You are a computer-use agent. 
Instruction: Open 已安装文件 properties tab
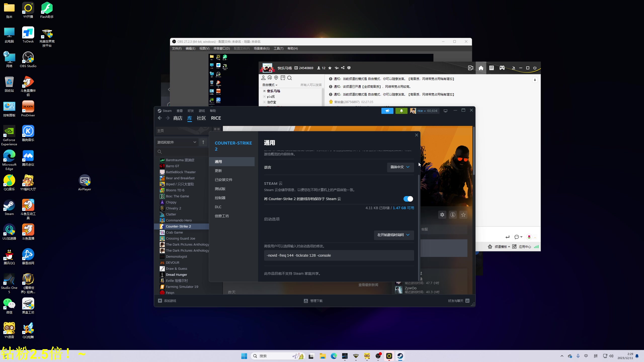[232, 180]
